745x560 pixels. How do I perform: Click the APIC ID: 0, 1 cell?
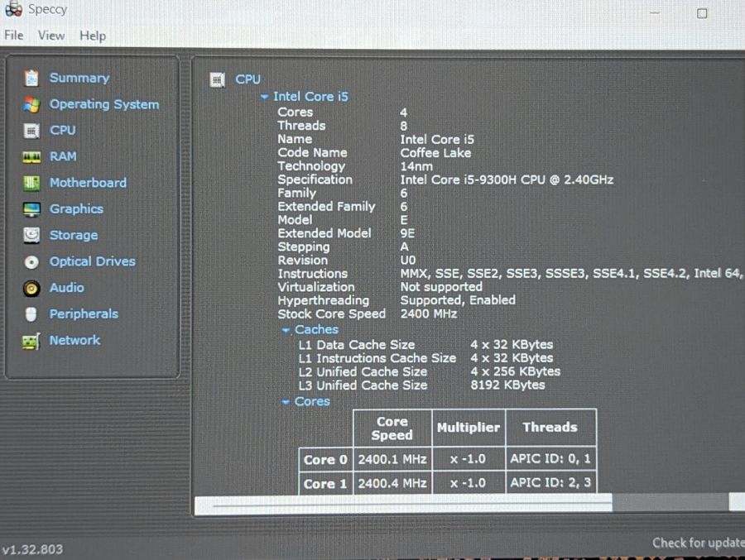pyautogui.click(x=550, y=458)
